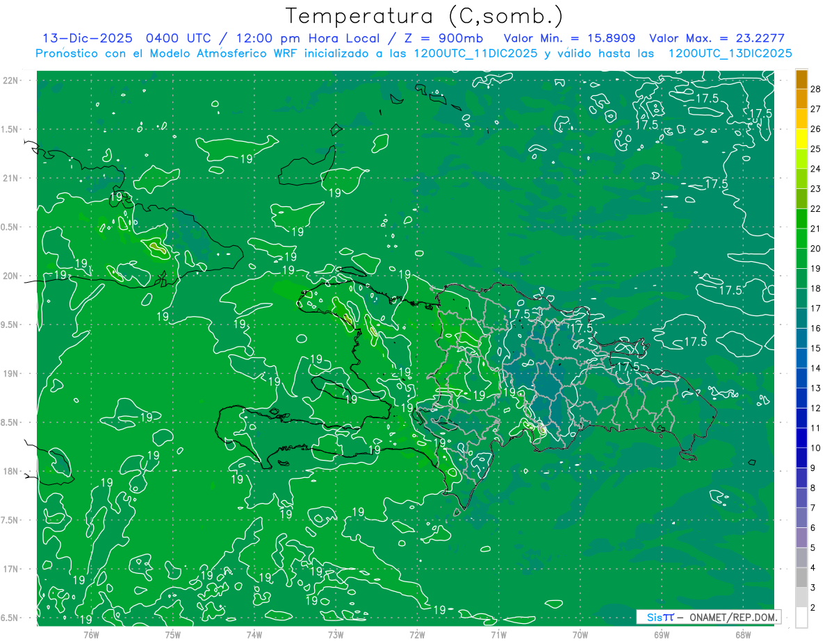Click colorbar label "28"

[816, 89]
